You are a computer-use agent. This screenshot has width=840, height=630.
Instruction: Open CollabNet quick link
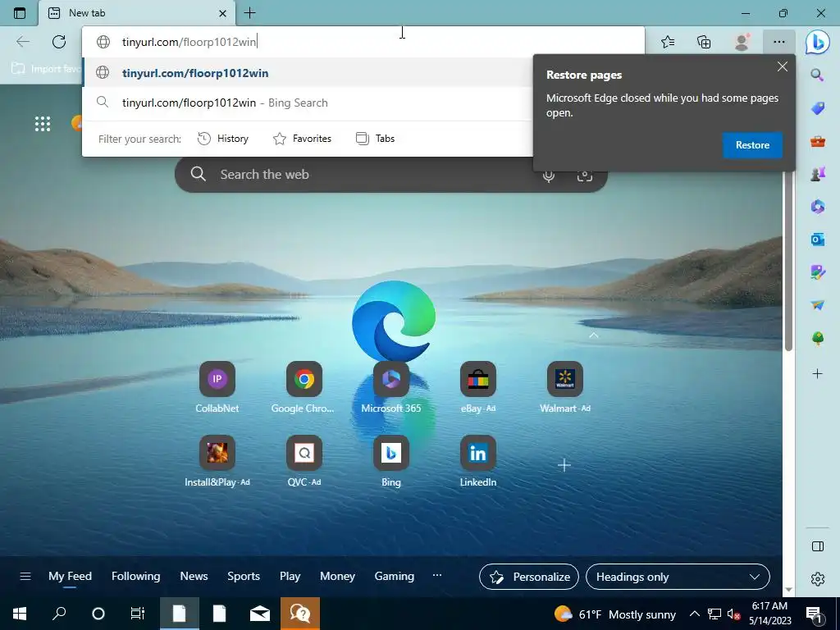(217, 379)
